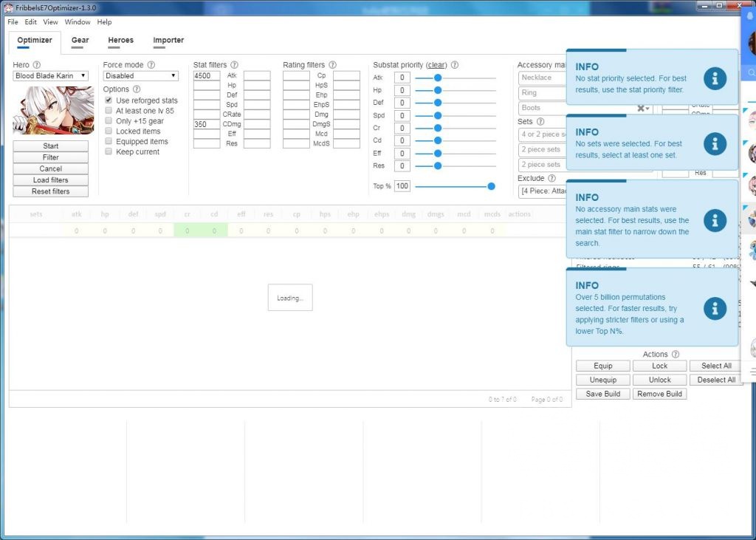Open the Blood Blade Karin hero dropdown
This screenshot has height=540, width=756.
click(x=50, y=76)
